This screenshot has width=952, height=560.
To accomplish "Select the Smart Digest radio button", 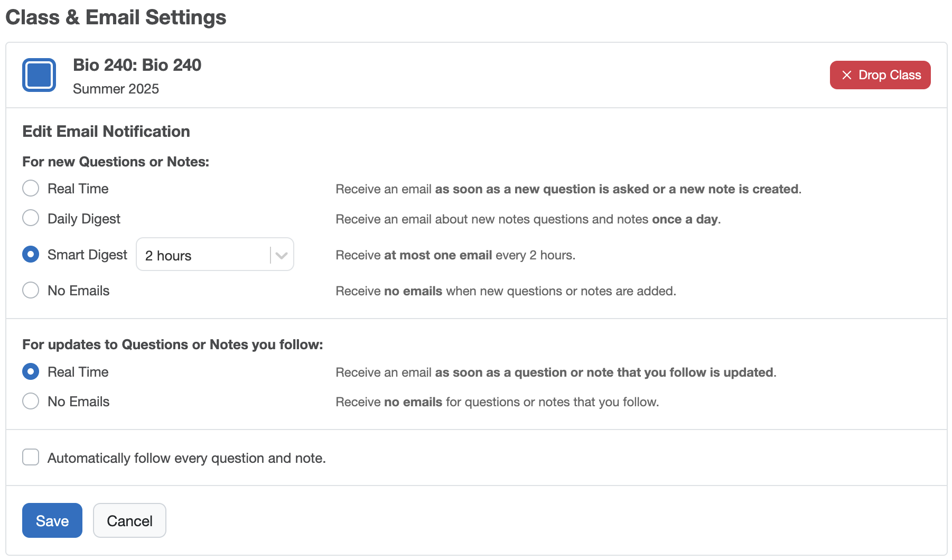I will 31,254.
